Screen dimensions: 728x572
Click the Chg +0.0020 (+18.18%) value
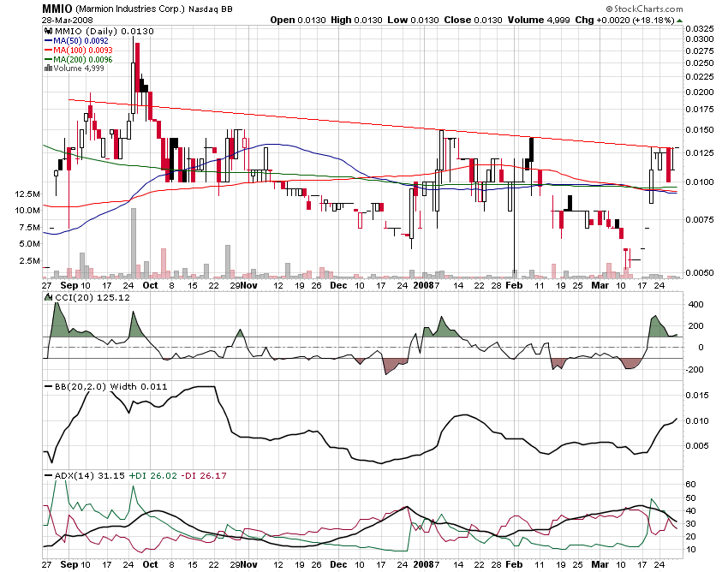click(625, 20)
